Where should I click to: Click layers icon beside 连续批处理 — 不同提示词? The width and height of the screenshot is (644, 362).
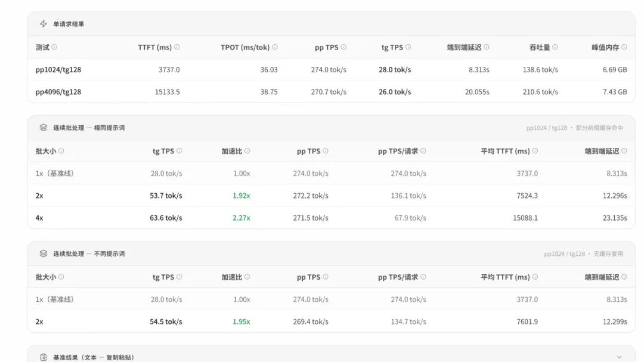click(x=44, y=253)
